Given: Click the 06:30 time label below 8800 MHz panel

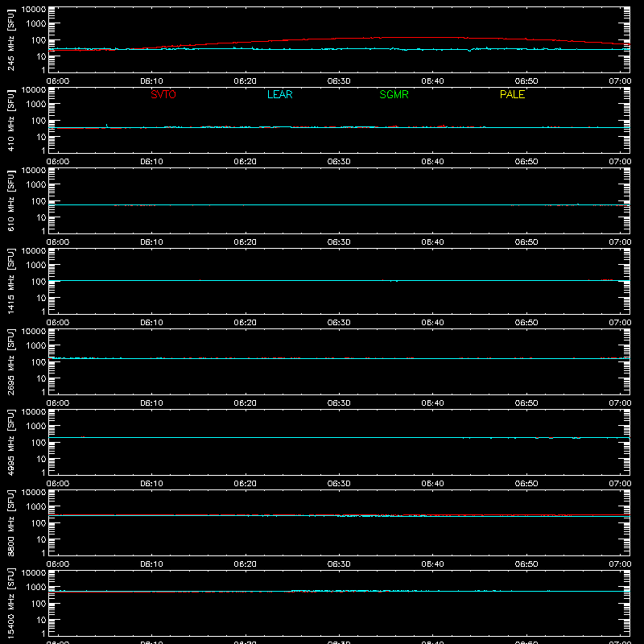Looking at the screenshot, I should pos(339,564).
